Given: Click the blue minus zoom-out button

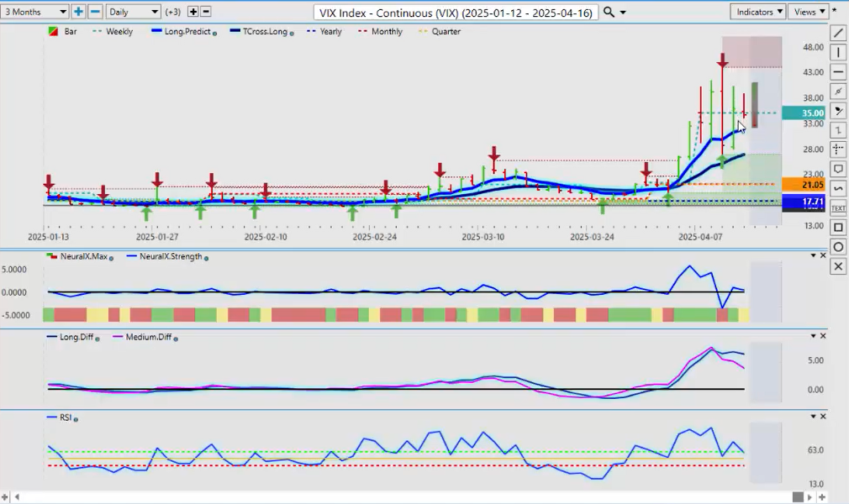Looking at the screenshot, I should point(95,12).
